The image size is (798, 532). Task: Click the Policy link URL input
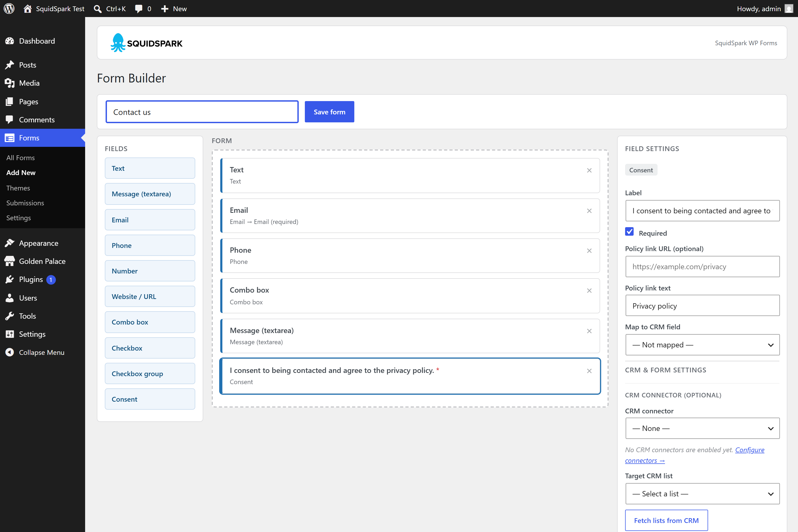point(702,267)
